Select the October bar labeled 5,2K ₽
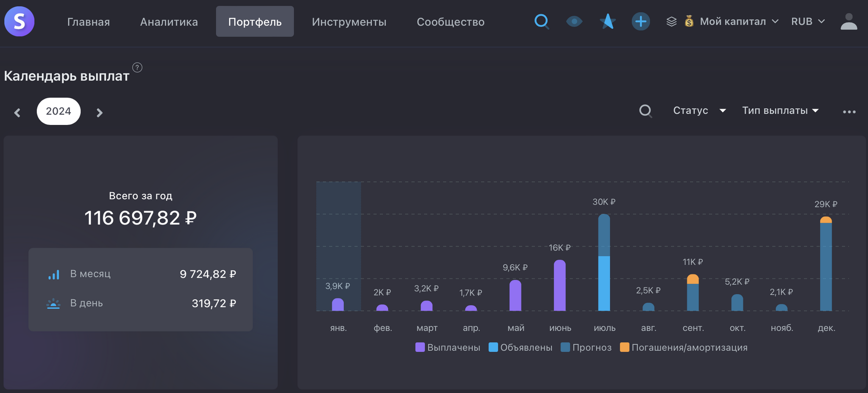Image resolution: width=868 pixels, height=393 pixels. pyautogui.click(x=737, y=302)
